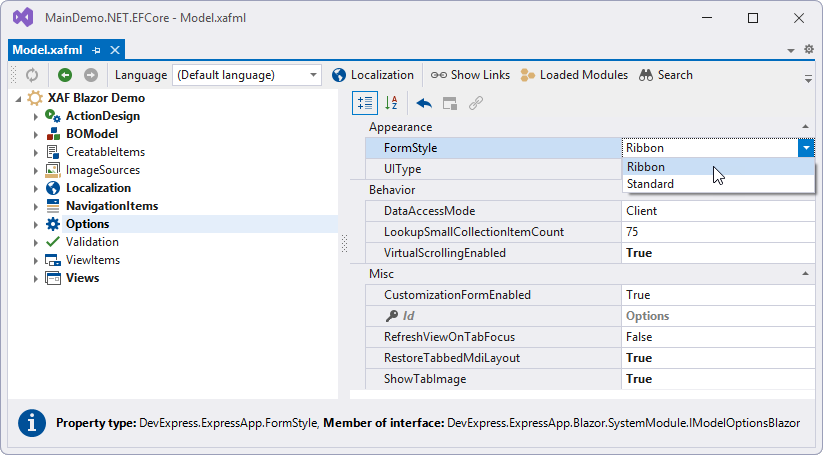Screen dimensions: 823x455
Task: Collapse the Appearance property category
Action: (x=805, y=126)
